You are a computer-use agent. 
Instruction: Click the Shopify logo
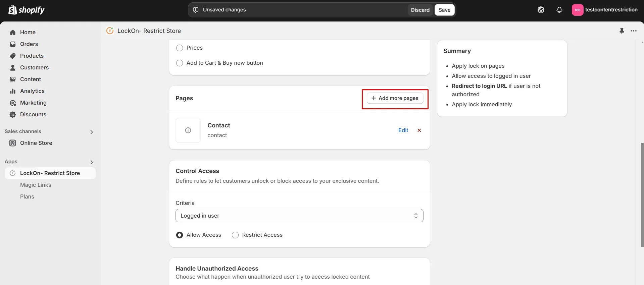(x=26, y=10)
